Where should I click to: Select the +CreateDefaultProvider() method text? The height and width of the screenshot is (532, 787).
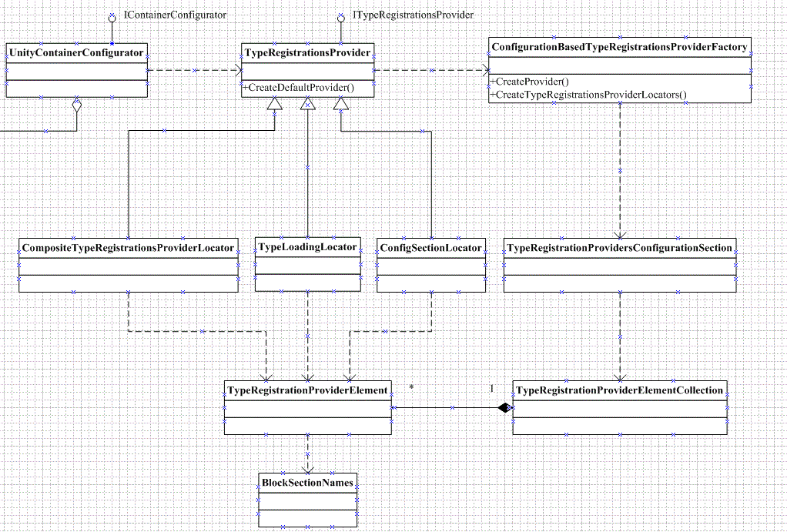(298, 87)
